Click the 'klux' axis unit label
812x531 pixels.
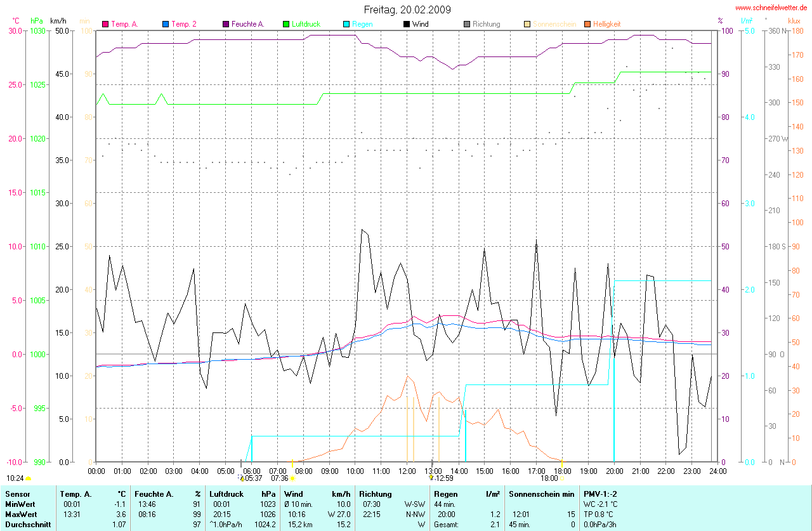click(794, 21)
